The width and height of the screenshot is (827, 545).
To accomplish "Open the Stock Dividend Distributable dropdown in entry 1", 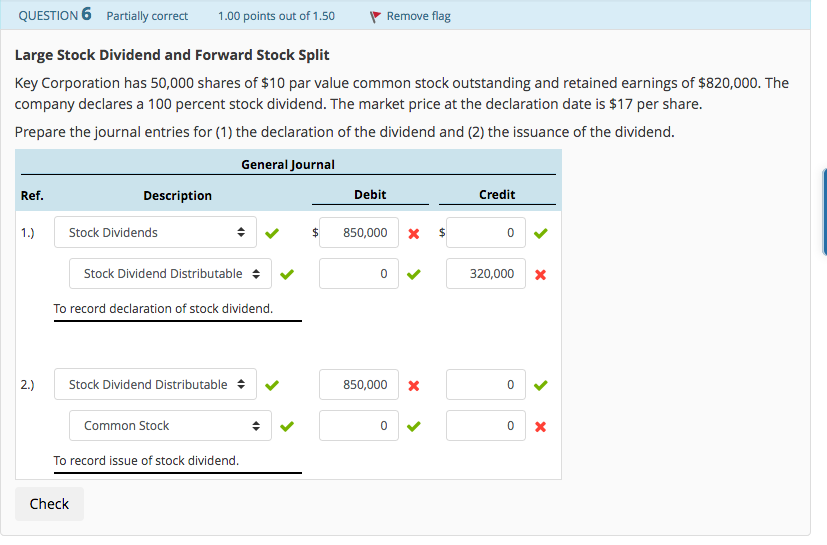I will tap(170, 273).
